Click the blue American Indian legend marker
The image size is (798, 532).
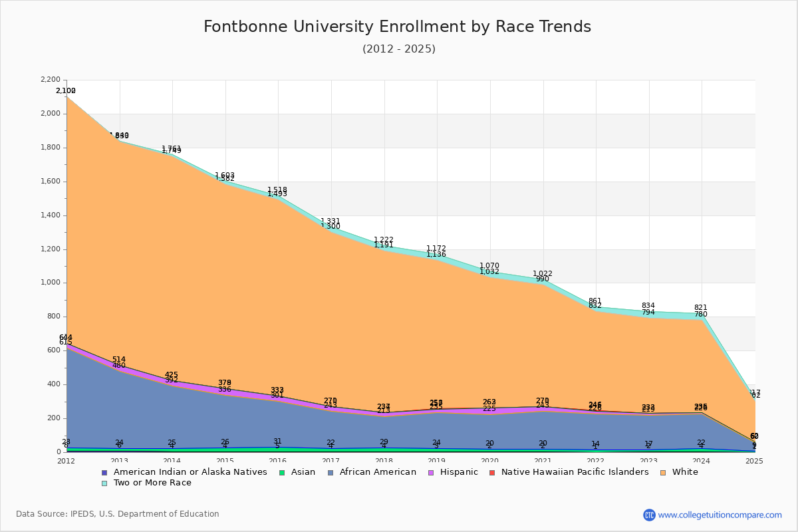[104, 473]
